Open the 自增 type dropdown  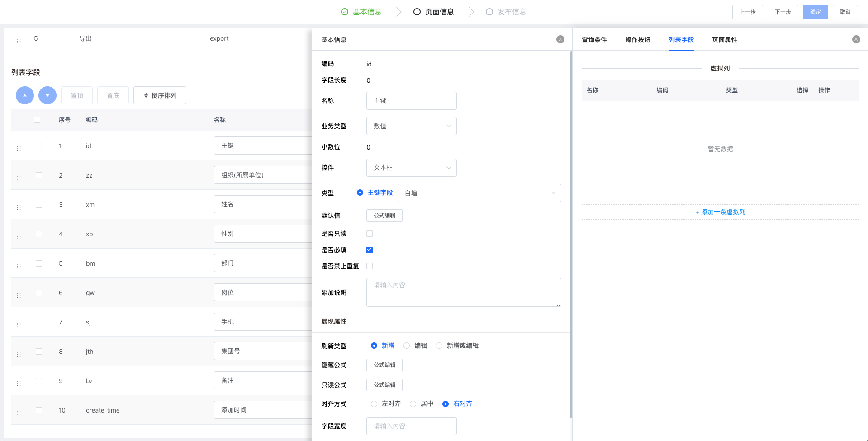[479, 193]
